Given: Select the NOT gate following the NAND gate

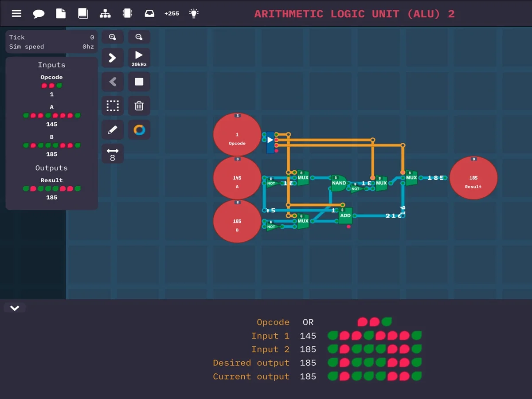Looking at the screenshot, I should pyautogui.click(x=356, y=188).
